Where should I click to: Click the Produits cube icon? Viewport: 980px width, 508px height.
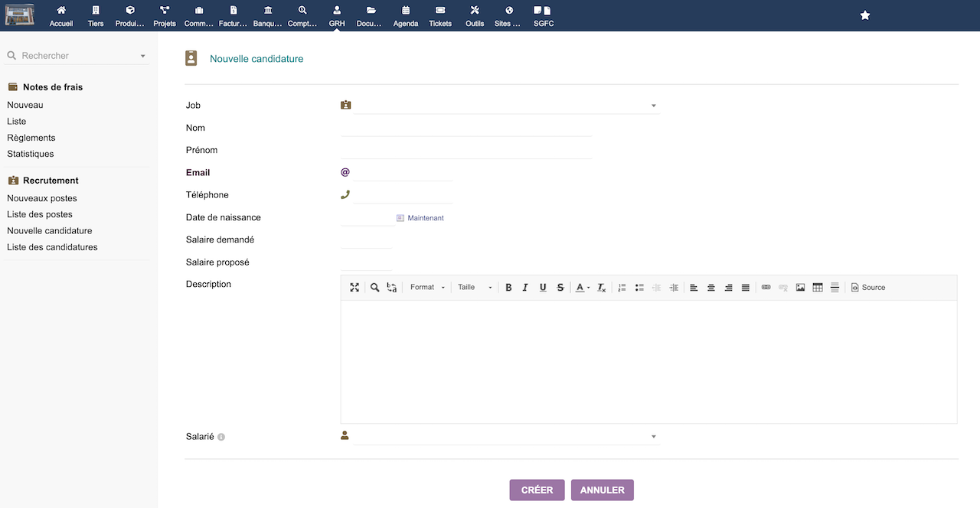click(130, 11)
